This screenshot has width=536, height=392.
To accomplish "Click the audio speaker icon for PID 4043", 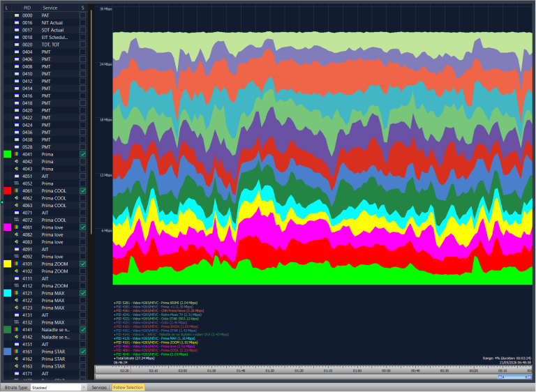I will click(17, 169).
